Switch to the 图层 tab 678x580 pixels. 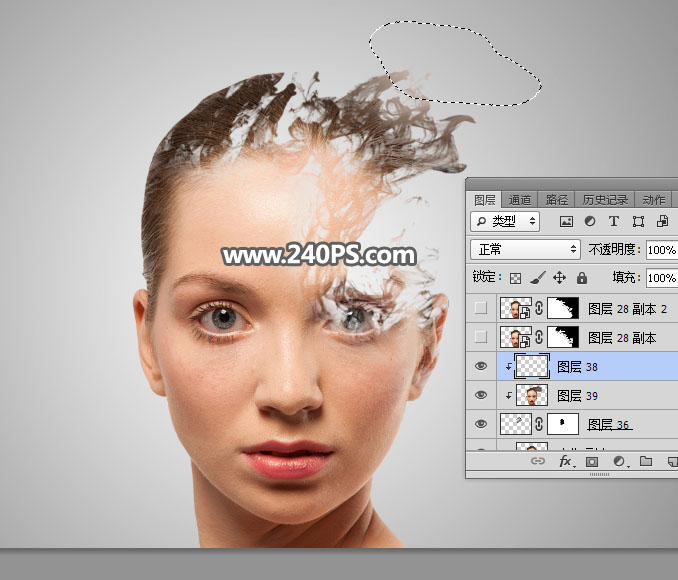pyautogui.click(x=484, y=200)
